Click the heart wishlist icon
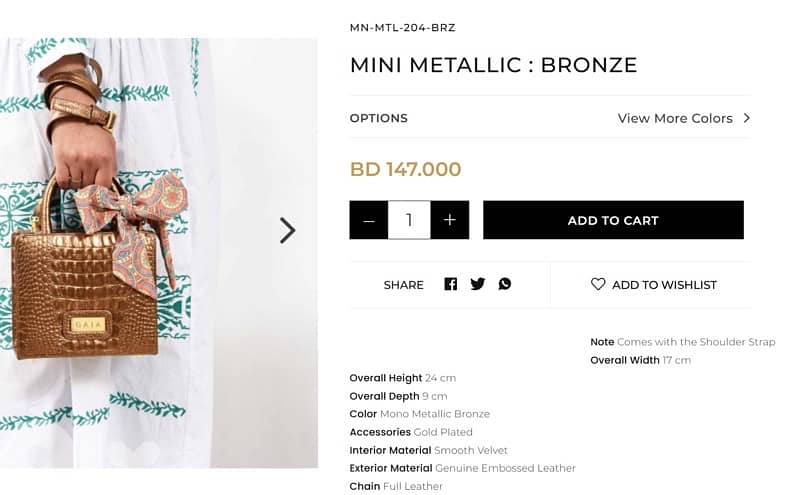 coord(598,284)
